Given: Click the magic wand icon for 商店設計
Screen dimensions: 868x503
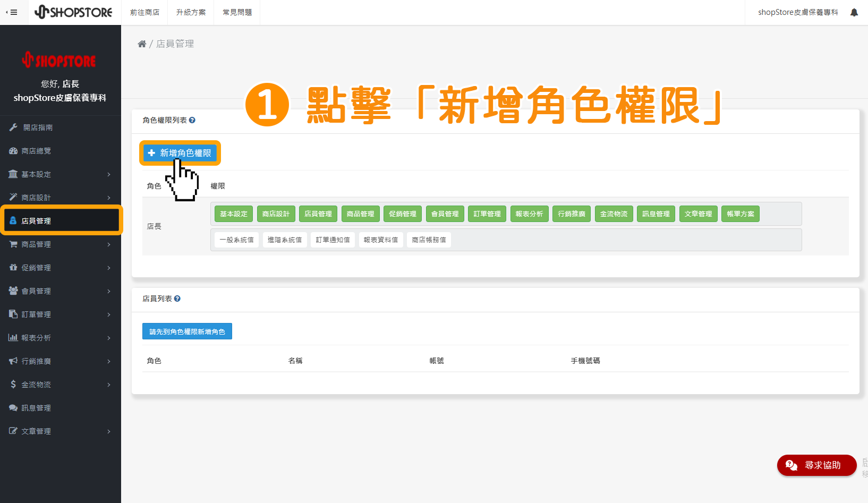Looking at the screenshot, I should pos(13,197).
